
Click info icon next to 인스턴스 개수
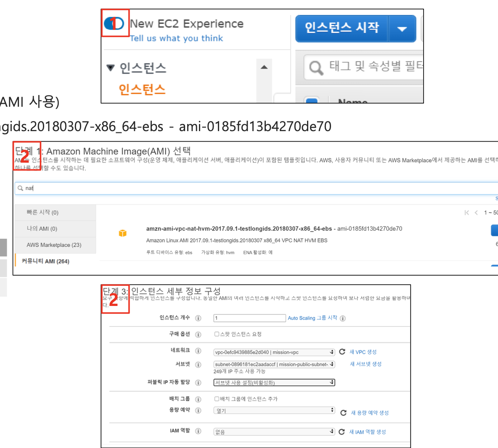click(198, 318)
